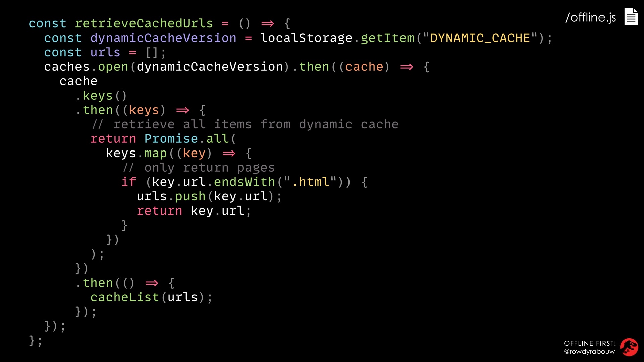Click the cacheList(urls) call
Viewport: 644px width, 362px height.
(x=151, y=297)
